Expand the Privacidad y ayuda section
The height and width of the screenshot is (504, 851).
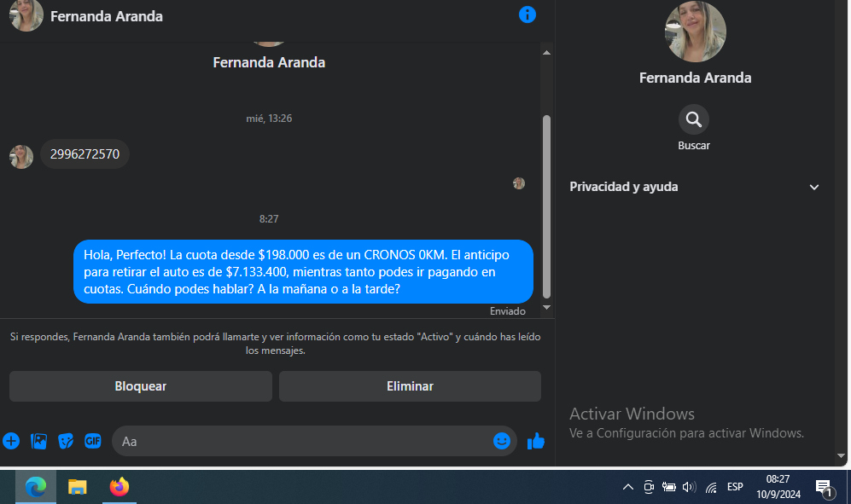694,187
